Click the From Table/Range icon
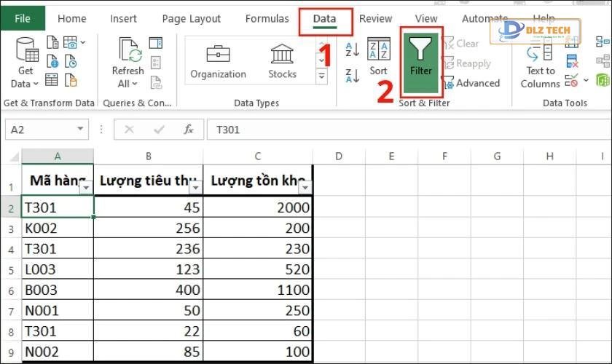 pos(52,79)
